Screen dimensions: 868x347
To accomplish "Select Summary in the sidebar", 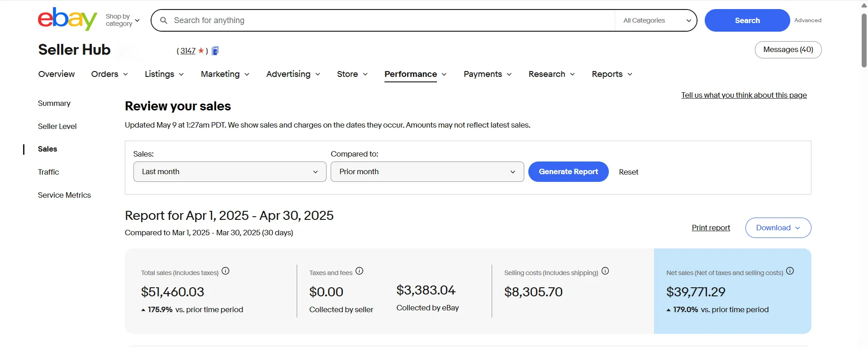I will point(54,103).
